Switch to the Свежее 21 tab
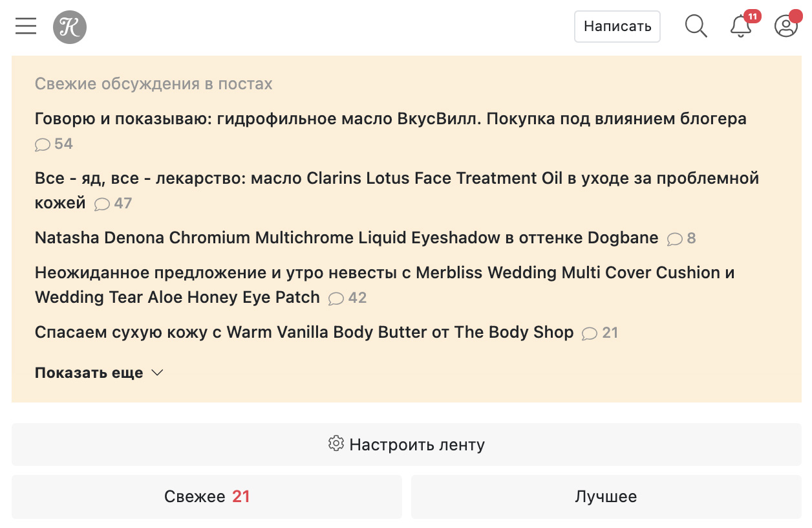 pos(207,497)
